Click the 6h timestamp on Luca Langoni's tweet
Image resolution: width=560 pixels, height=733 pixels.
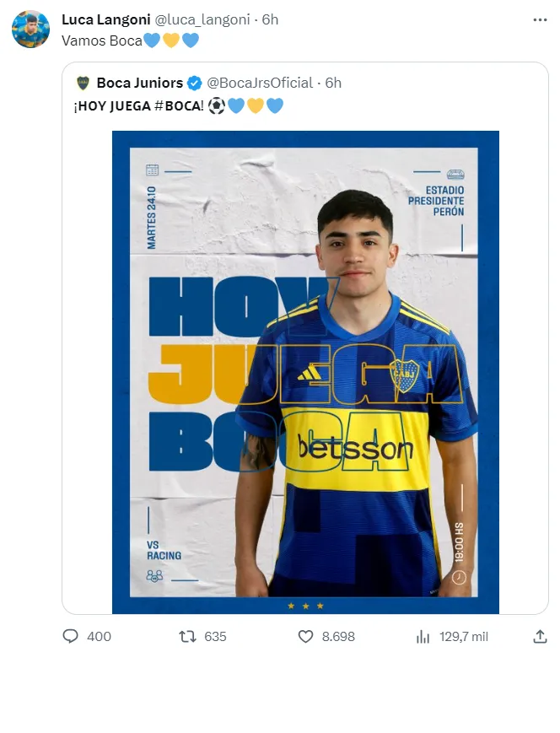point(270,19)
